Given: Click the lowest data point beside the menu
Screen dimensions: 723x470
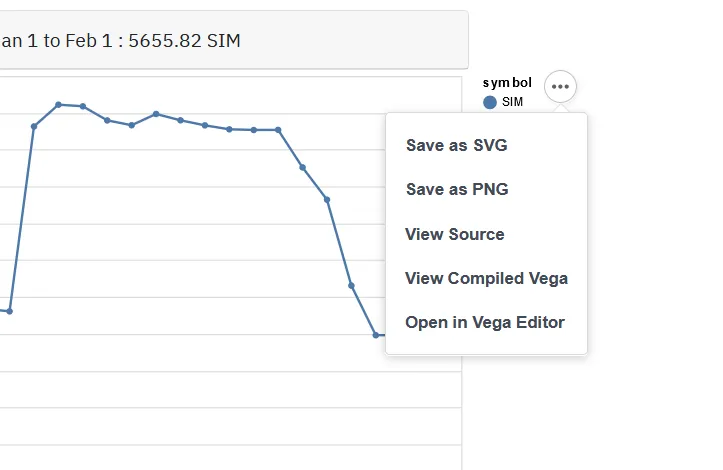Looking at the screenshot, I should point(376,335).
